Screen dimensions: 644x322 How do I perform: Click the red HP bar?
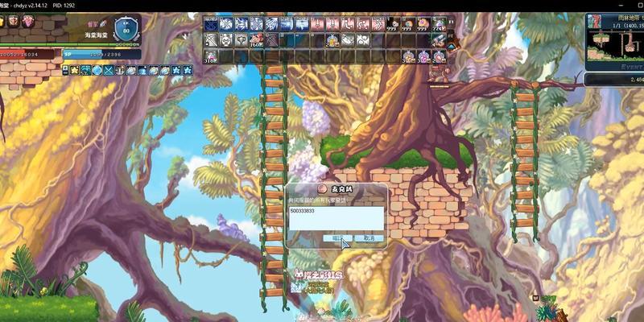pos(27,54)
